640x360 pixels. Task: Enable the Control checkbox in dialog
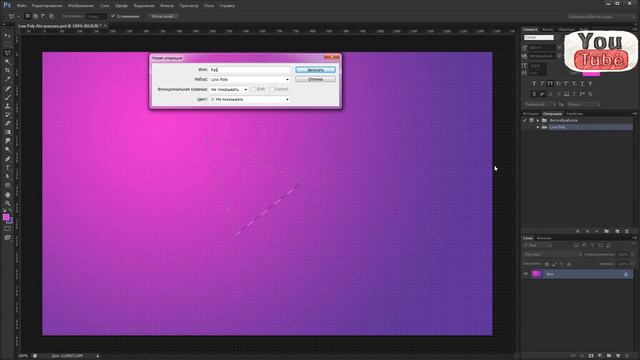pos(272,89)
